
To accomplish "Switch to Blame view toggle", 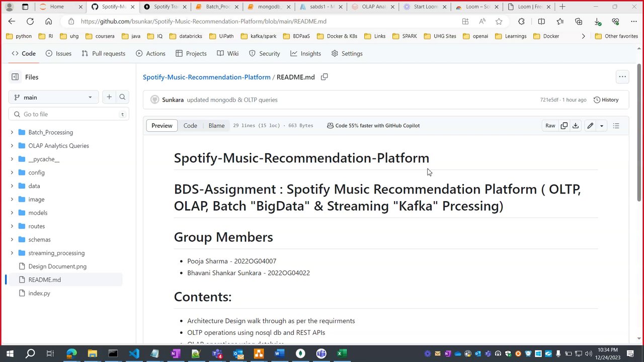I will 216,126.
